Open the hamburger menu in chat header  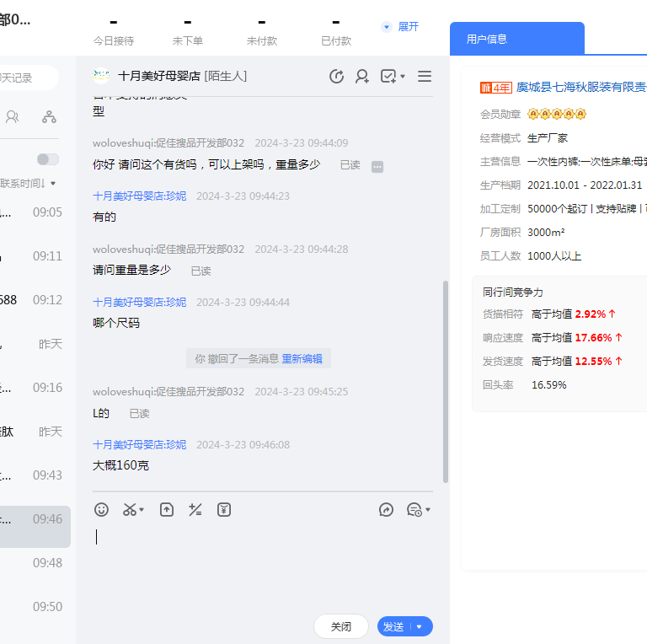(x=425, y=77)
